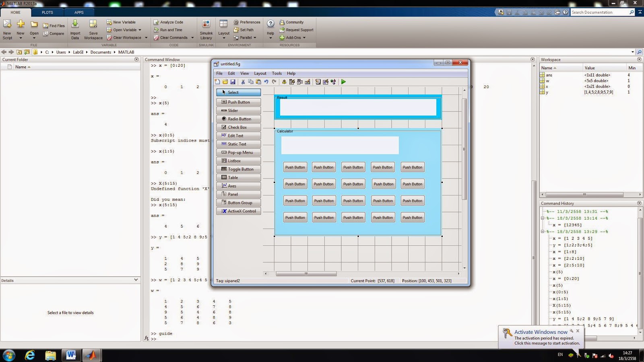Select the Toggle Button component in palette
Image resolution: width=644 pixels, height=362 pixels.
239,169
